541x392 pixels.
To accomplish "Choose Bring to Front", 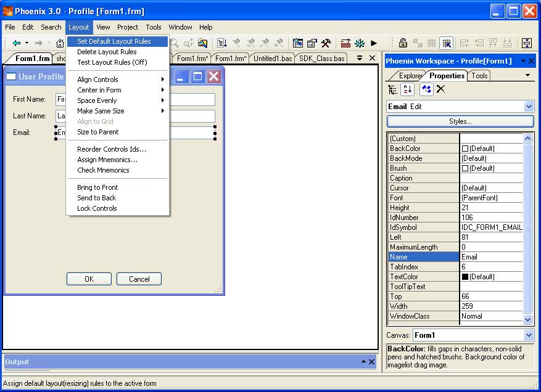I will pos(117,187).
